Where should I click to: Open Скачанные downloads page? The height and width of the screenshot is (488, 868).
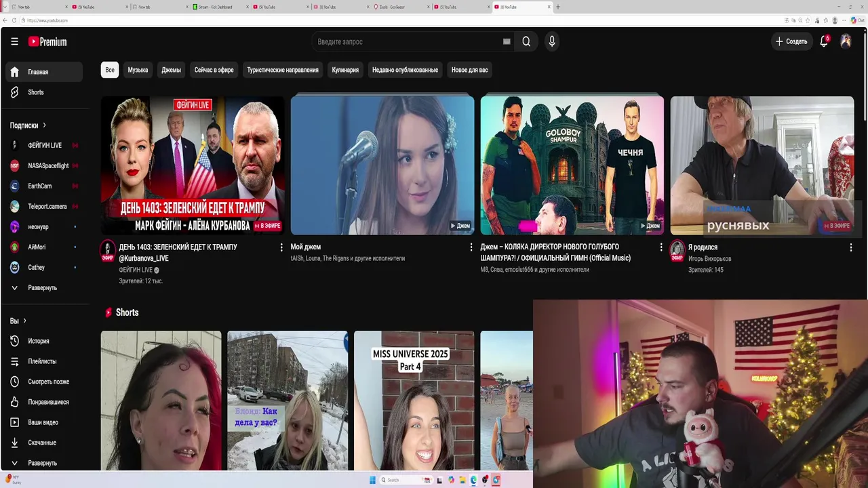tap(44, 443)
